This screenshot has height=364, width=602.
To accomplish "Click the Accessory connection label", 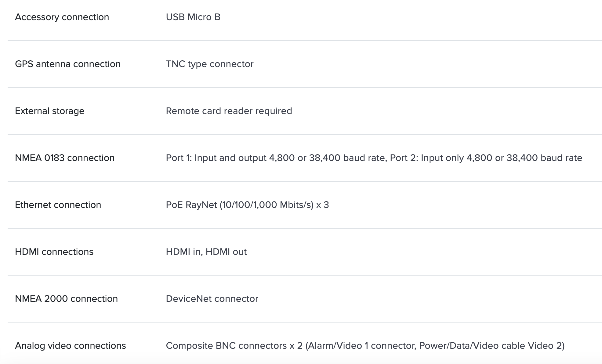I will [62, 17].
